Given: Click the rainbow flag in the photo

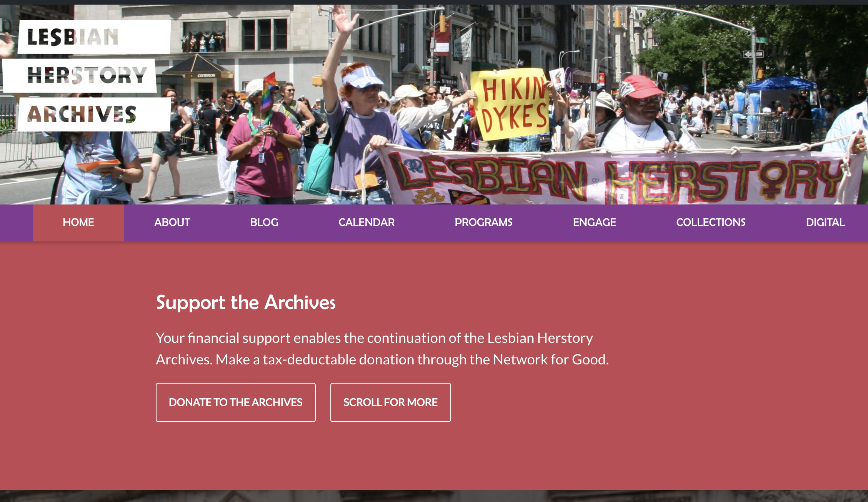Looking at the screenshot, I should [269, 91].
